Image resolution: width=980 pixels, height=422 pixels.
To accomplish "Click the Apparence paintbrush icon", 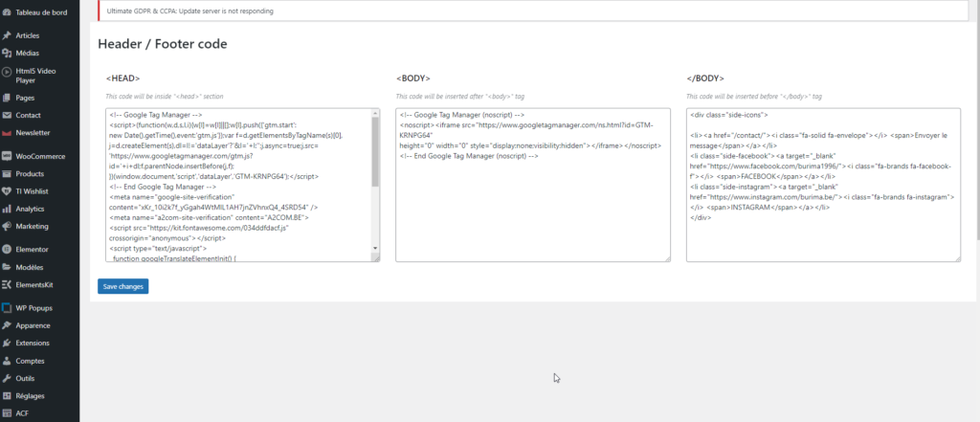I will click(7, 325).
